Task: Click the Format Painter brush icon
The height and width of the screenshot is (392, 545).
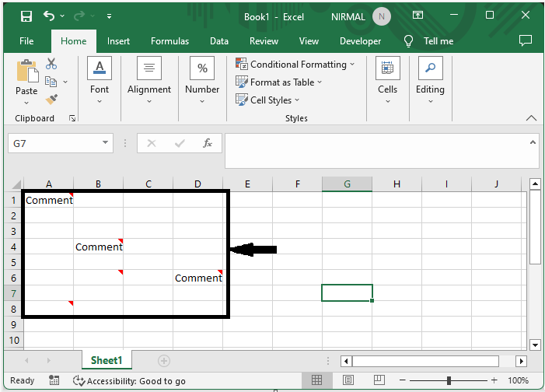Action: (x=51, y=100)
